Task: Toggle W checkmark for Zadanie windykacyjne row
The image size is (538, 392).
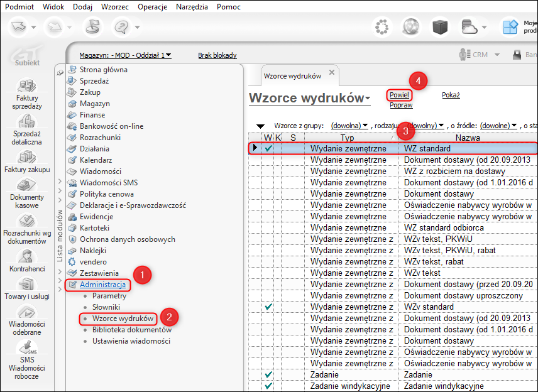Action: [x=268, y=386]
